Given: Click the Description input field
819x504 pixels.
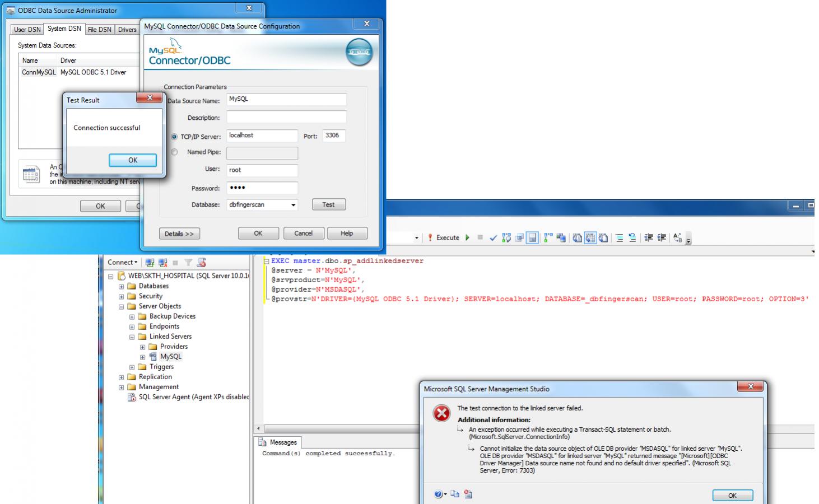Looking at the screenshot, I should click(287, 117).
